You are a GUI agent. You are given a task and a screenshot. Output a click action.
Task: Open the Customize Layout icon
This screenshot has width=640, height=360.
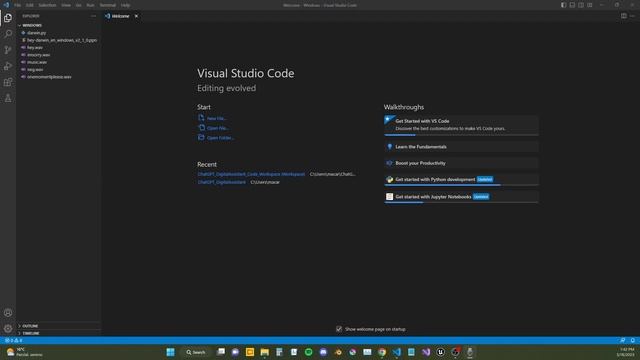point(590,5)
